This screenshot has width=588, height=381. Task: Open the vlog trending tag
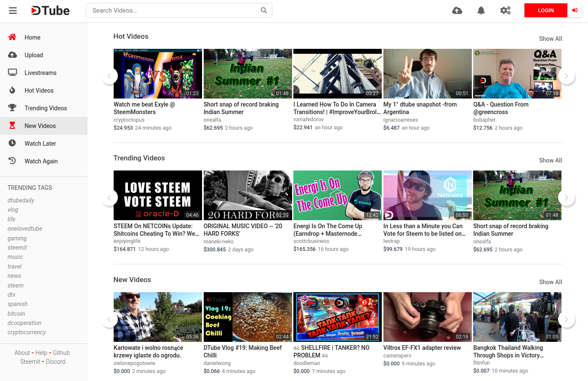(13, 210)
